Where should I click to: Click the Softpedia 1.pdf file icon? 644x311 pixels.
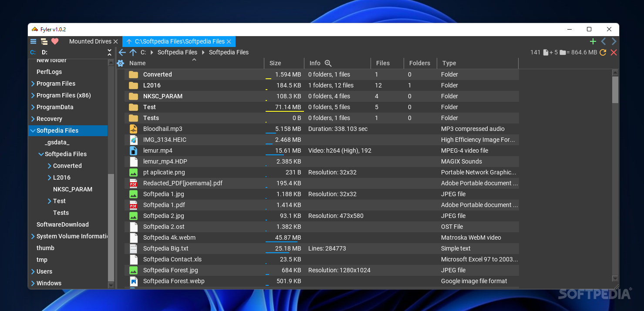133,205
